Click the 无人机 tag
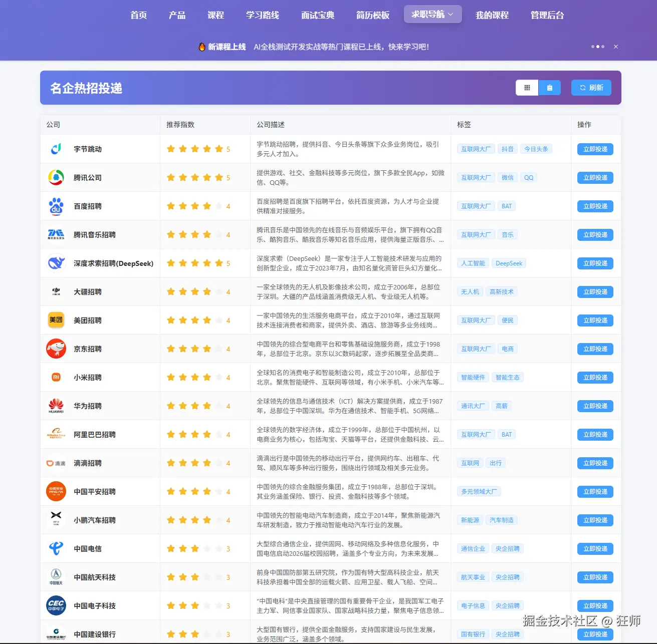This screenshot has width=657, height=644. coord(470,292)
